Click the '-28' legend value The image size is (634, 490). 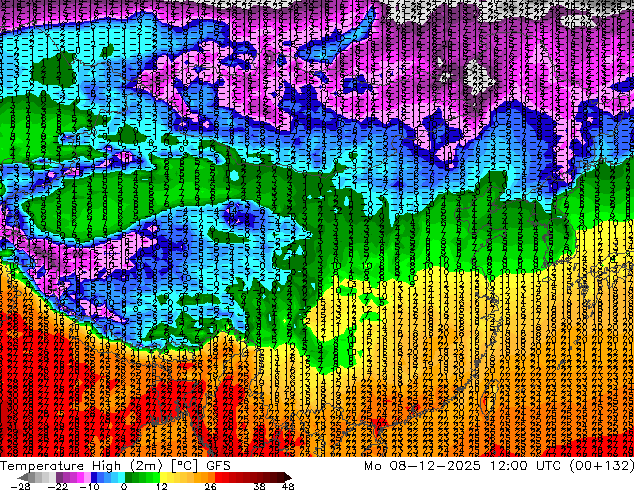point(20,486)
